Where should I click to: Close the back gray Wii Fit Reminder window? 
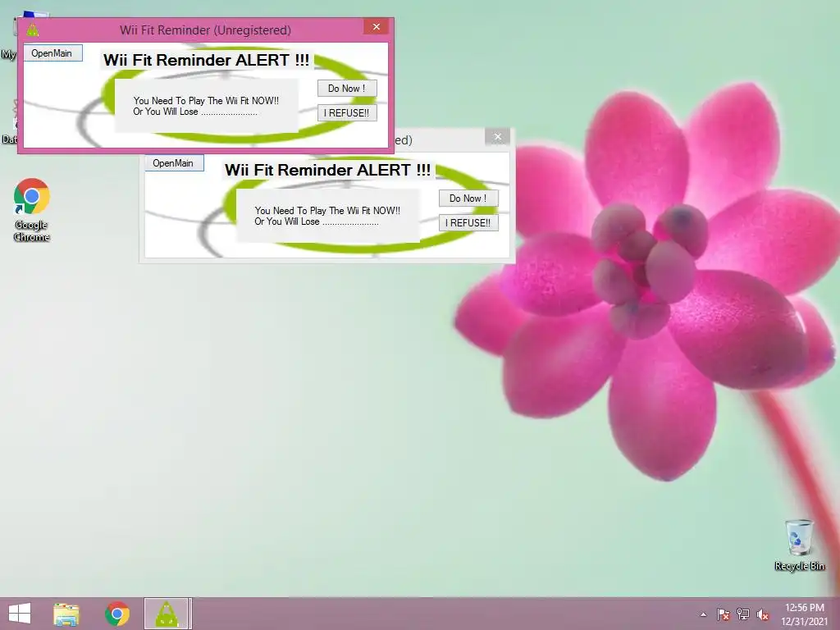point(498,137)
